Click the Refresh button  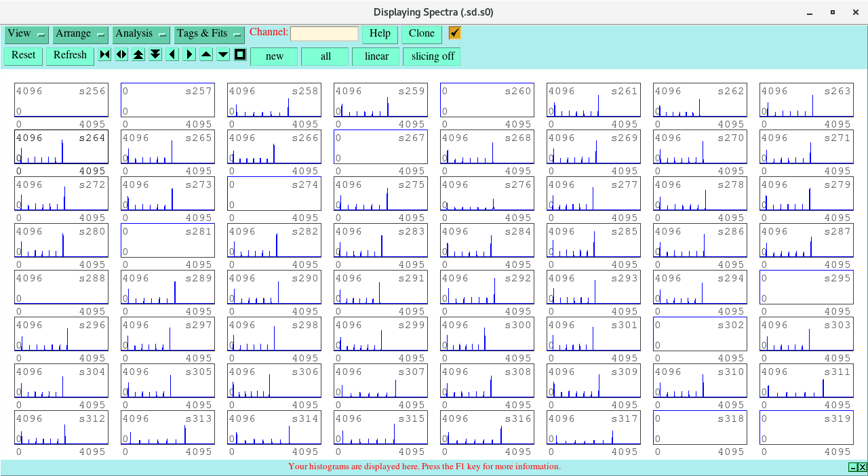pos(70,56)
